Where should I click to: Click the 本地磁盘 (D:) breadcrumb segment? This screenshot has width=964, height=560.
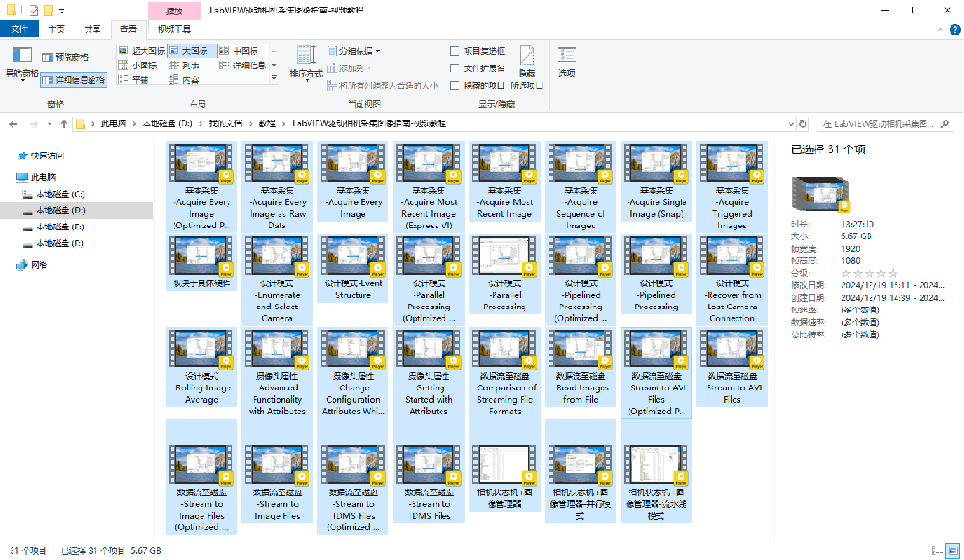pyautogui.click(x=167, y=123)
